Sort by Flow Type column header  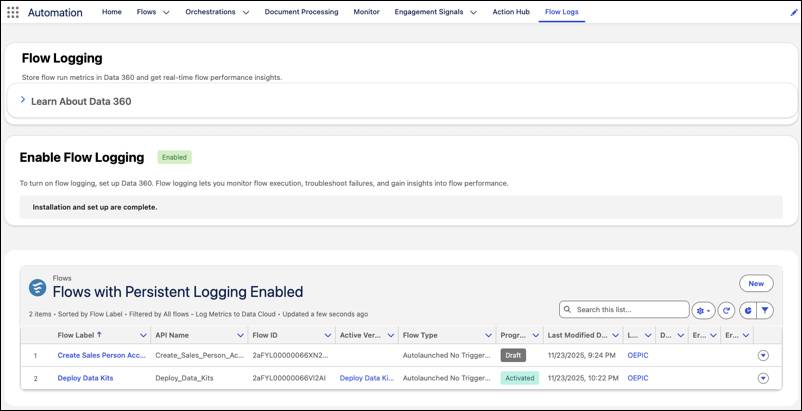tap(420, 335)
